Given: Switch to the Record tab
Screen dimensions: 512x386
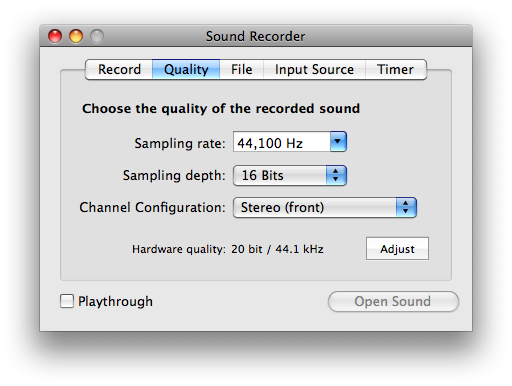Looking at the screenshot, I should coord(119,69).
